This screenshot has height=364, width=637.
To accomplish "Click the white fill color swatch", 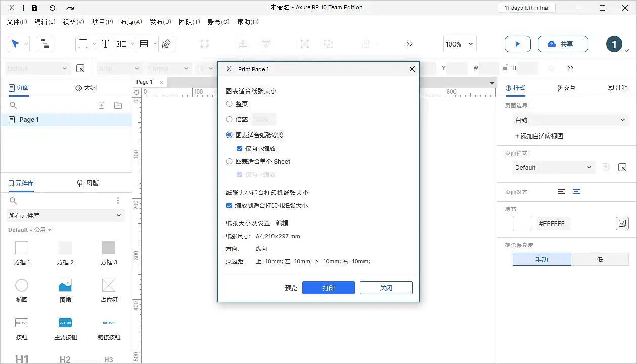I will point(521,223).
